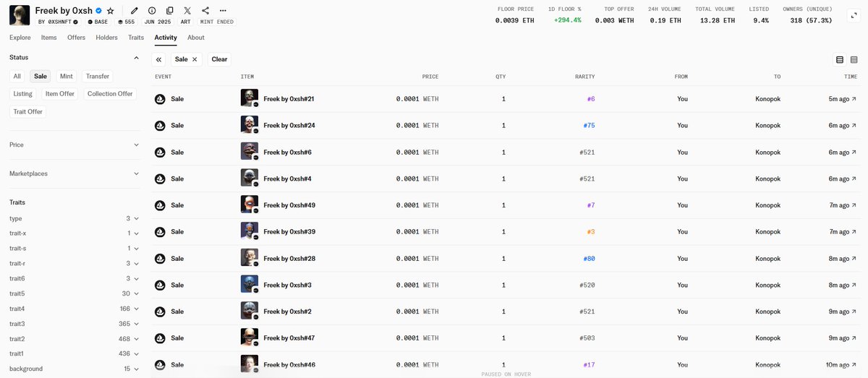Click rarity rank #3 for Oxsh#39
868x378 pixels.
click(590, 231)
